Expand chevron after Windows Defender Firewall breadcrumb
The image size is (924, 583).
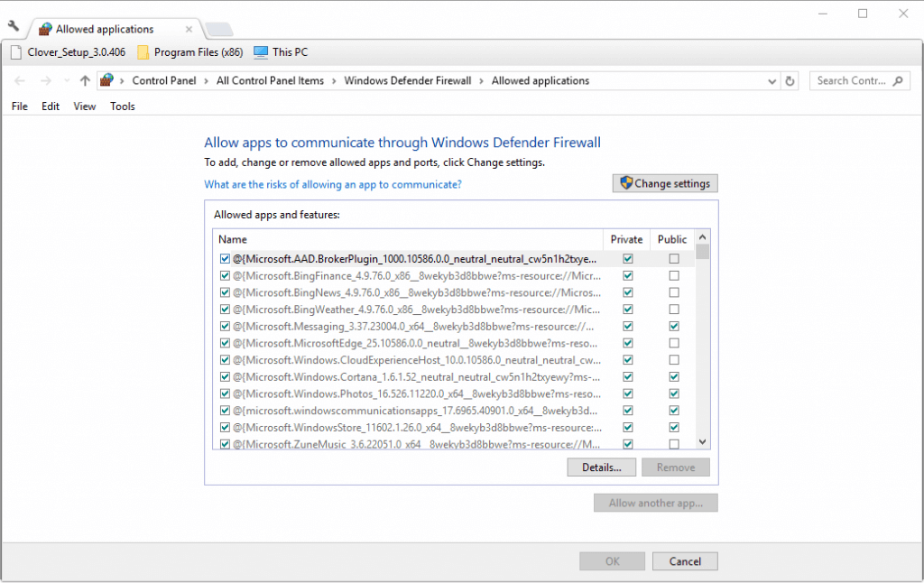[482, 80]
